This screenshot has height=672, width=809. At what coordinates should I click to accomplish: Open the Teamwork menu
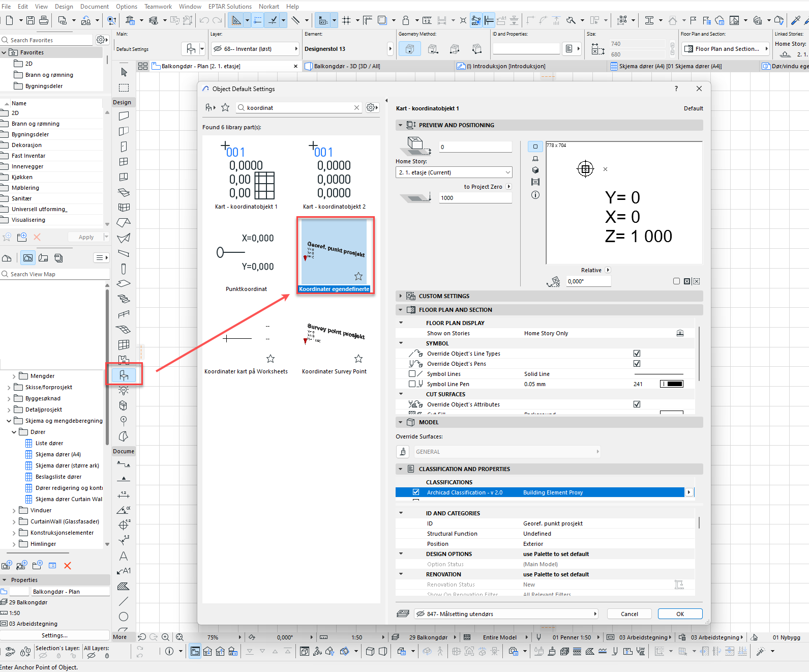(158, 7)
